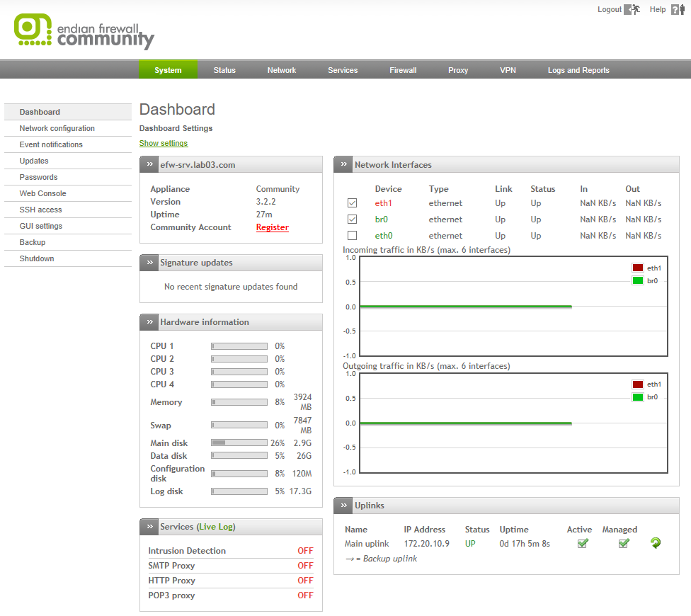Open Updates in the sidebar
691x616 pixels.
pyautogui.click(x=68, y=161)
